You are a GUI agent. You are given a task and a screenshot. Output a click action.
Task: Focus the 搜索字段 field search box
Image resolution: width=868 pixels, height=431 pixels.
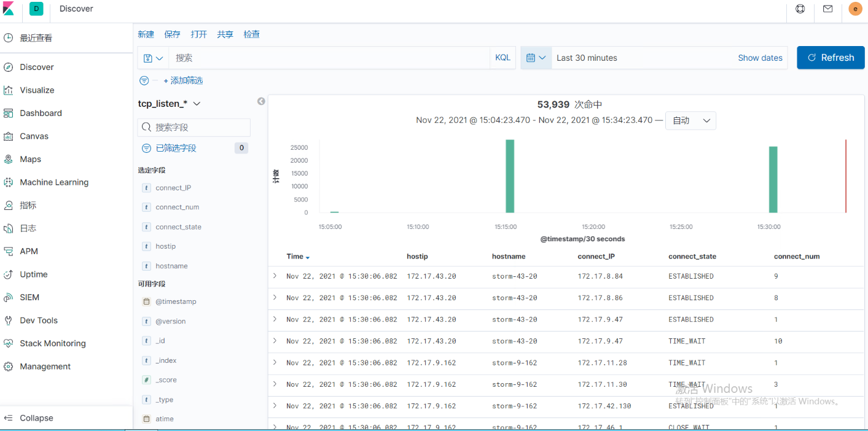click(x=194, y=127)
